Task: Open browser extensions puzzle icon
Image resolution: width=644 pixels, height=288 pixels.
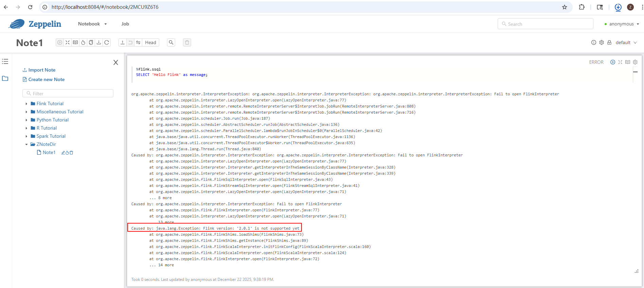Action: click(582, 7)
